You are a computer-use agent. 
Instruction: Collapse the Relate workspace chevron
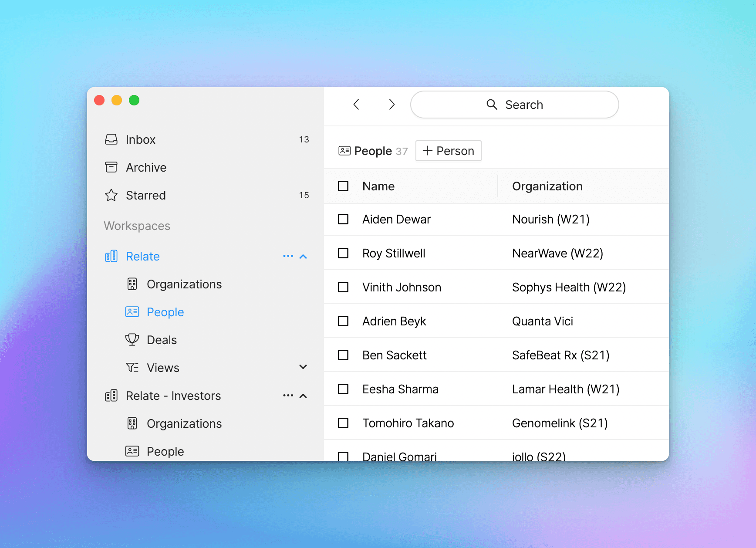[x=304, y=257]
